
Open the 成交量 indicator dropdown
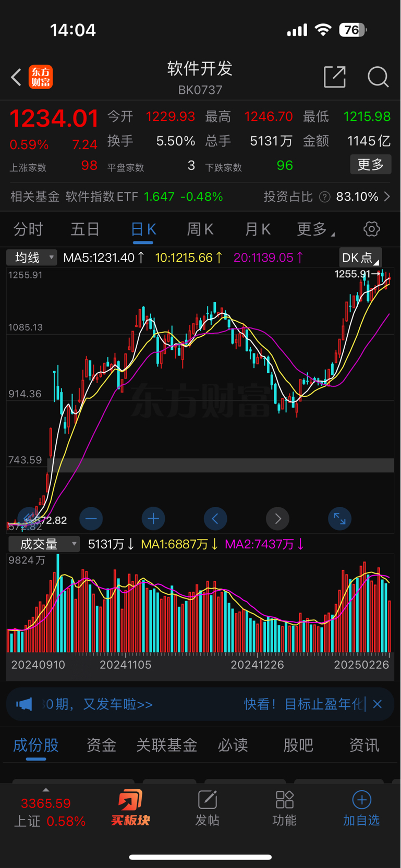(x=44, y=544)
